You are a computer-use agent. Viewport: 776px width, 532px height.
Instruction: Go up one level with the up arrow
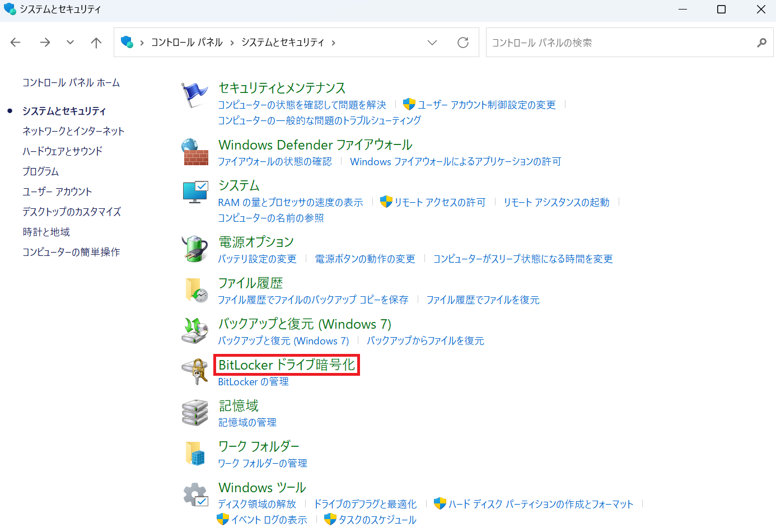[96, 43]
